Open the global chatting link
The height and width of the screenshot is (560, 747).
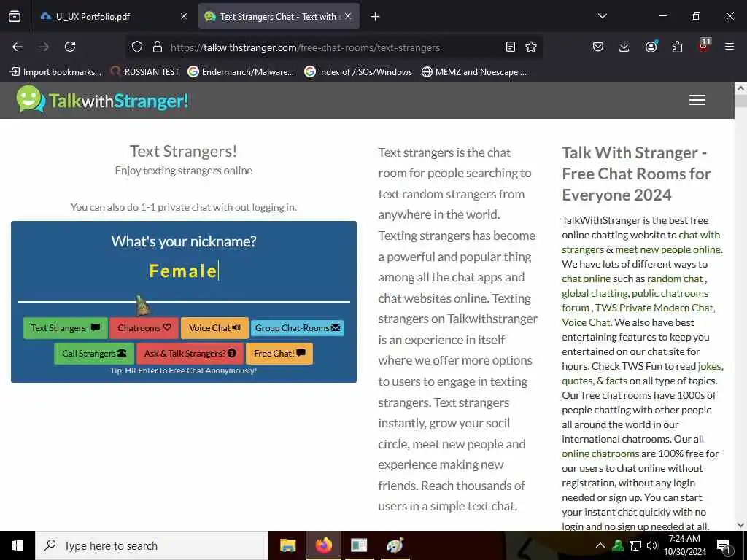(595, 293)
